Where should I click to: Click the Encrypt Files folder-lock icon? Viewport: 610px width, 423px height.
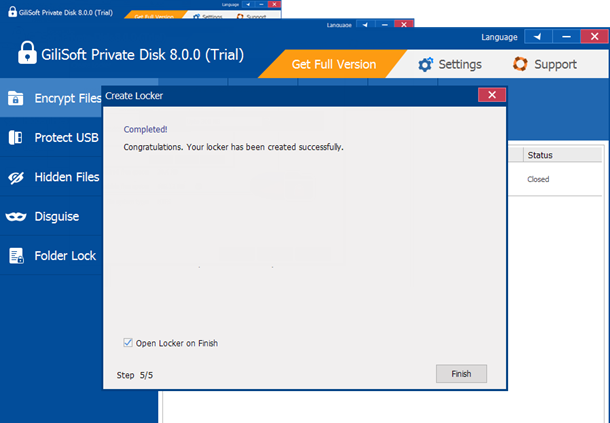coord(16,98)
